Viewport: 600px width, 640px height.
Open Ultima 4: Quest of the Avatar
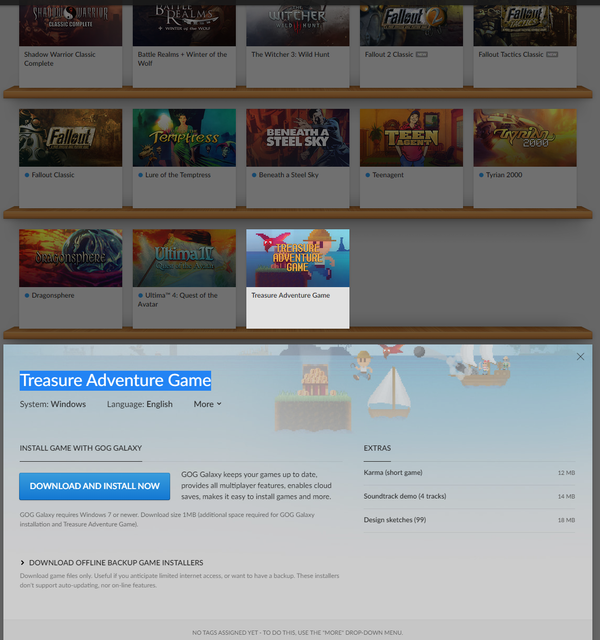pyautogui.click(x=184, y=258)
